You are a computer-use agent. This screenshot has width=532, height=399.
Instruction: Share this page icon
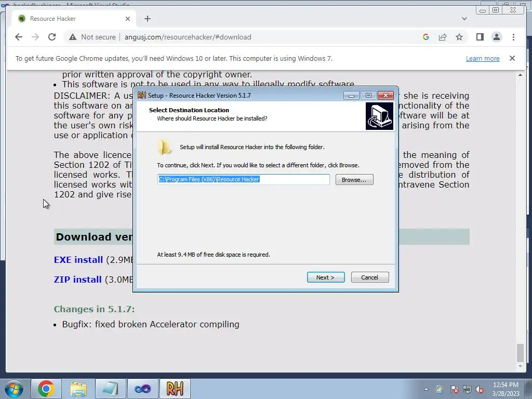pos(443,37)
